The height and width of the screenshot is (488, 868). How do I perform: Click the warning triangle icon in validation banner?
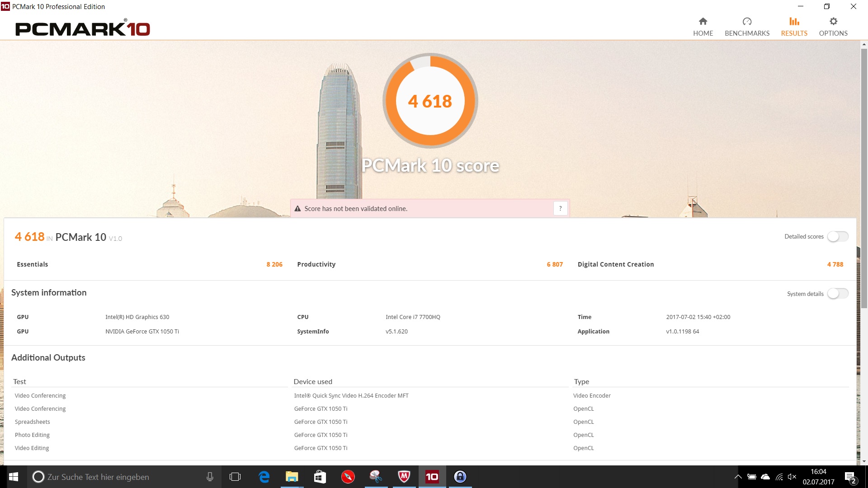[297, 209]
